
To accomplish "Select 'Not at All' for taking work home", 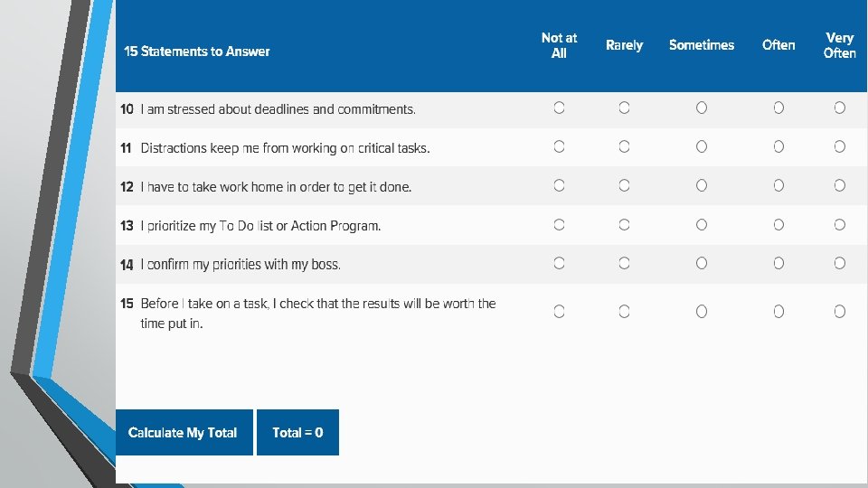I will point(559,185).
